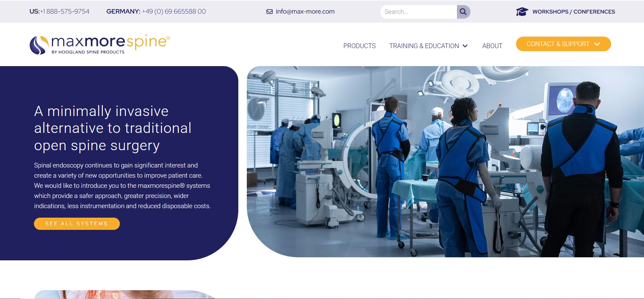Focus the Search input field
The image size is (644, 299).
pyautogui.click(x=419, y=12)
